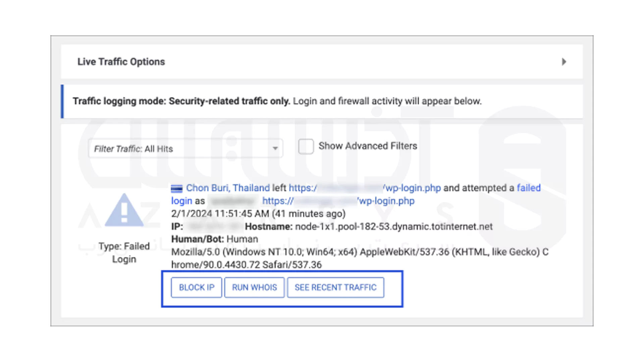The width and height of the screenshot is (644, 362).
Task: Click the Live Traffic Options heading
Action: (x=121, y=62)
